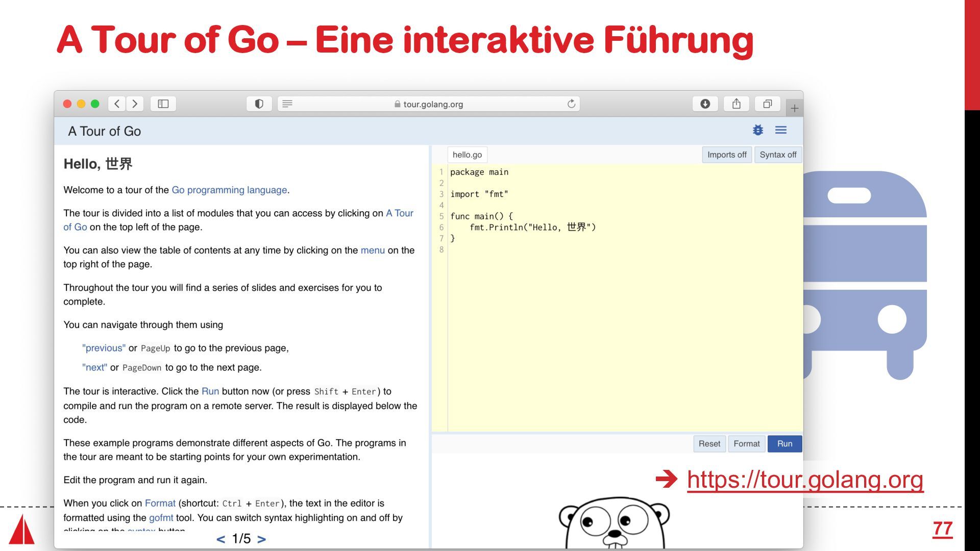
Task: Open Reader view icon in address bar
Action: (287, 104)
